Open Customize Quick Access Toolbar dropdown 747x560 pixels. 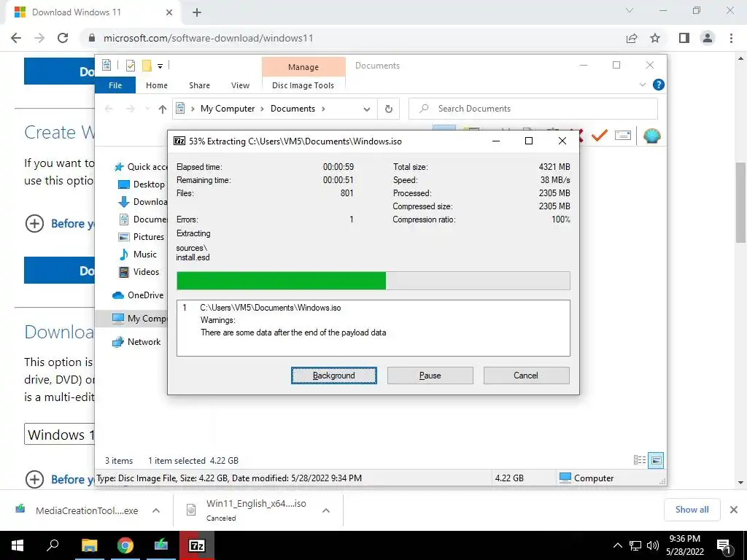160,66
